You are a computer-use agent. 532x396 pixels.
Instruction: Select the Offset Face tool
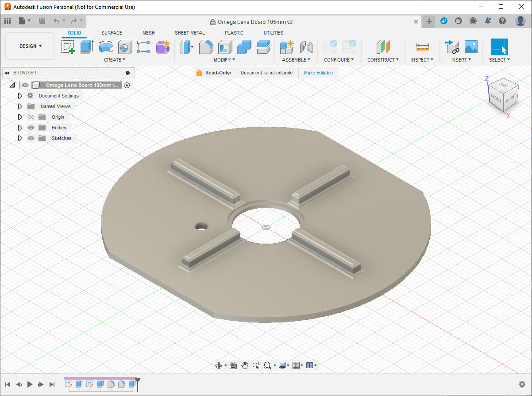click(x=263, y=47)
